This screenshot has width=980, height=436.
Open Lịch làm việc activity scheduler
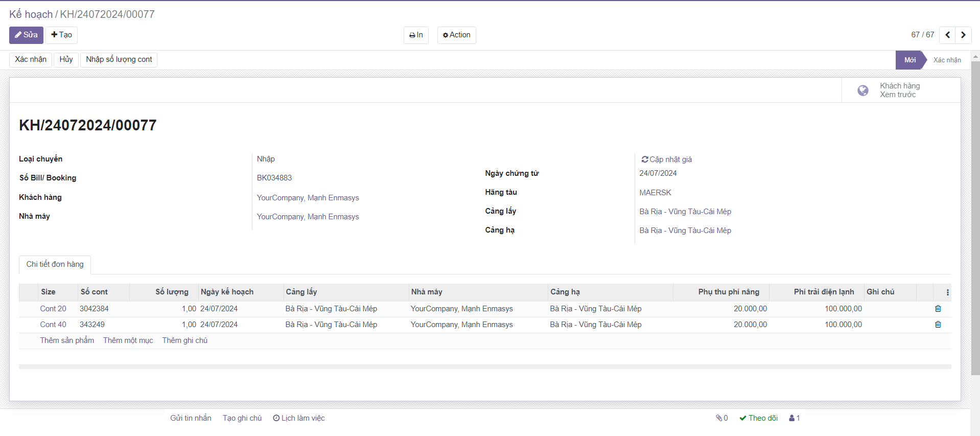(299, 418)
